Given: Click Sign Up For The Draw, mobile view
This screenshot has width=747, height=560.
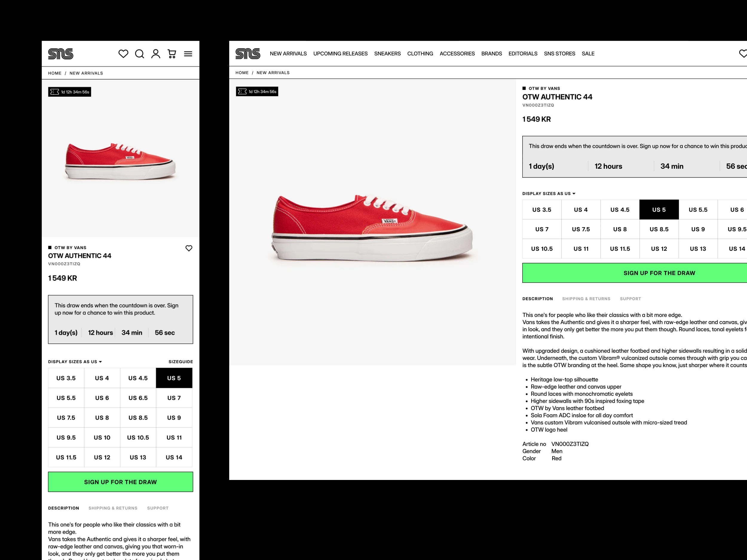Looking at the screenshot, I should point(120,482).
